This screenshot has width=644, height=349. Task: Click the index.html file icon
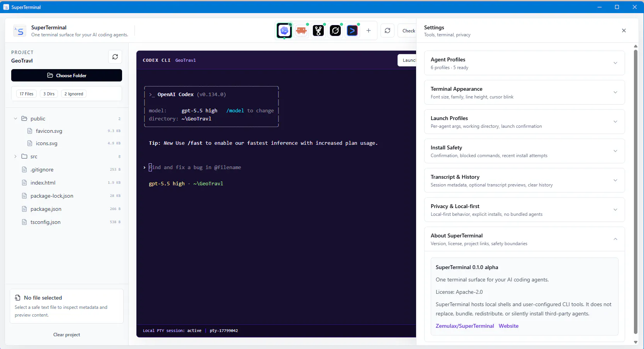(x=24, y=183)
